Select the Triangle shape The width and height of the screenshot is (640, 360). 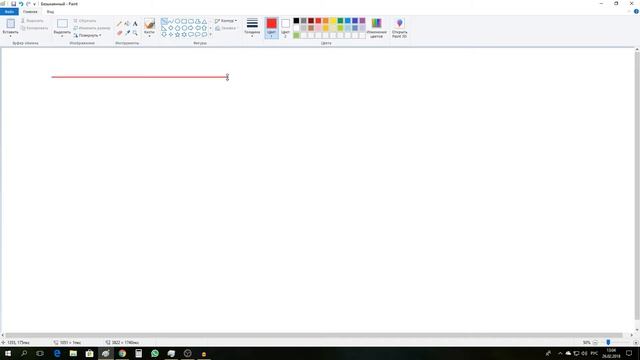point(204,21)
